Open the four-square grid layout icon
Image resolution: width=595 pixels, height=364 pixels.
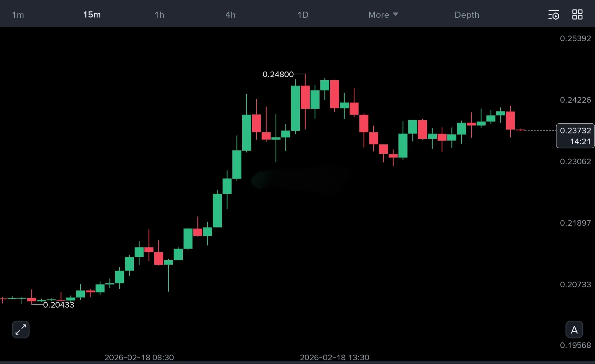click(577, 15)
